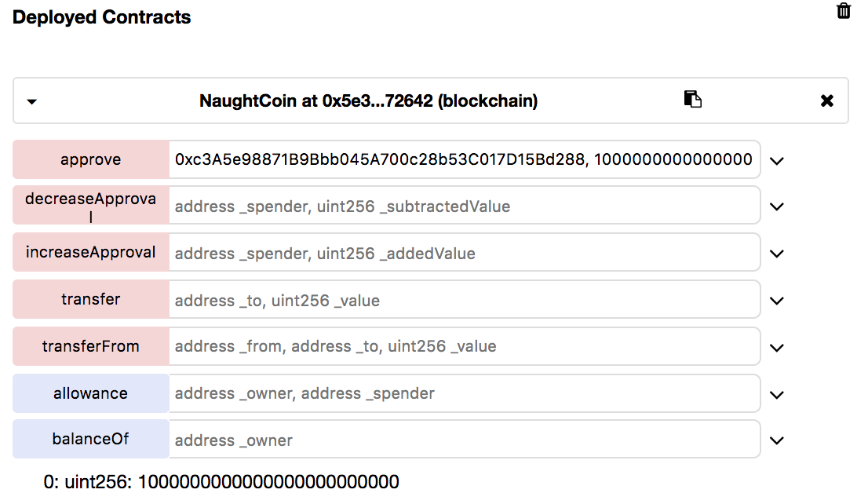This screenshot has height=504, width=868.
Task: Click the transfer function button
Action: click(91, 300)
